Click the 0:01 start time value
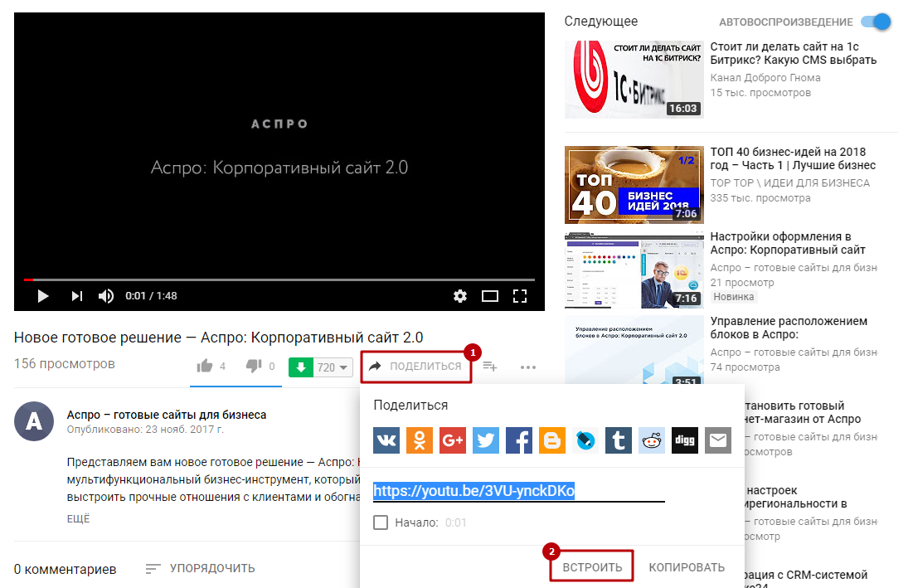This screenshot has height=588, width=913. click(x=456, y=522)
